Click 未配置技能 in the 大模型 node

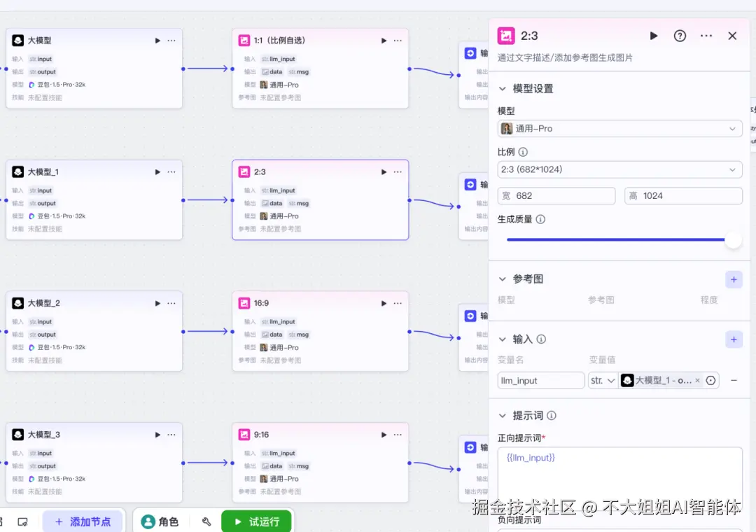[x=45, y=97]
